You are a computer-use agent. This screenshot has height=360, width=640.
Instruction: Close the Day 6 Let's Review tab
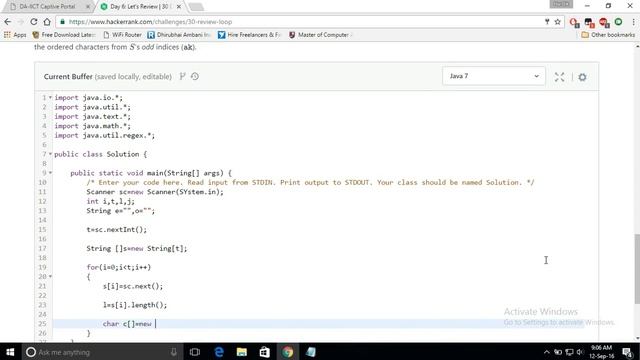(178, 7)
